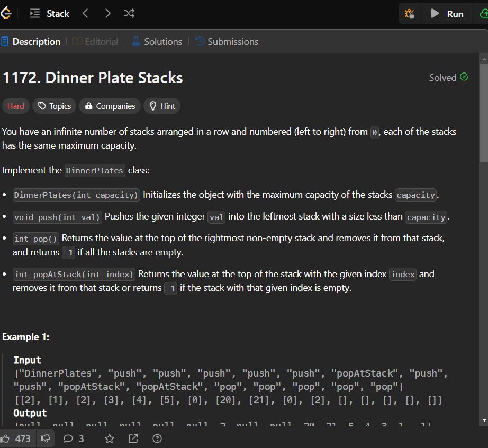Open the Stack problem list
Image resolution: width=488 pixels, height=448 pixels.
coord(50,14)
